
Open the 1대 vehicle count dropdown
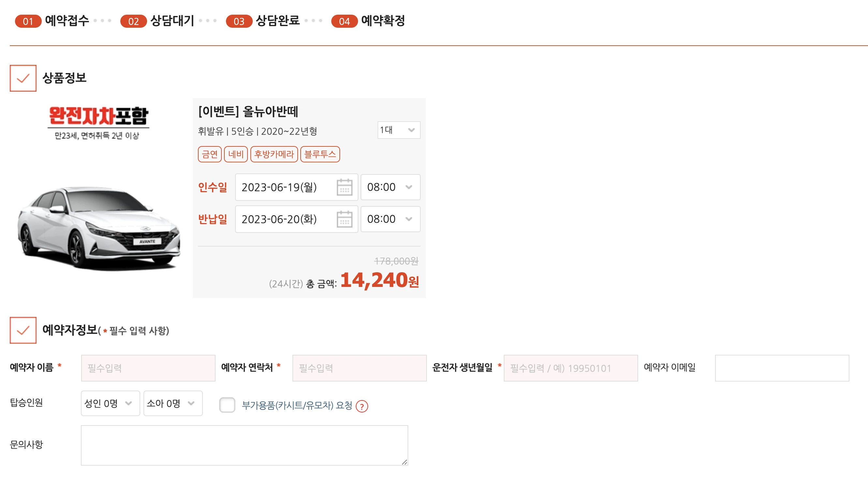point(398,130)
